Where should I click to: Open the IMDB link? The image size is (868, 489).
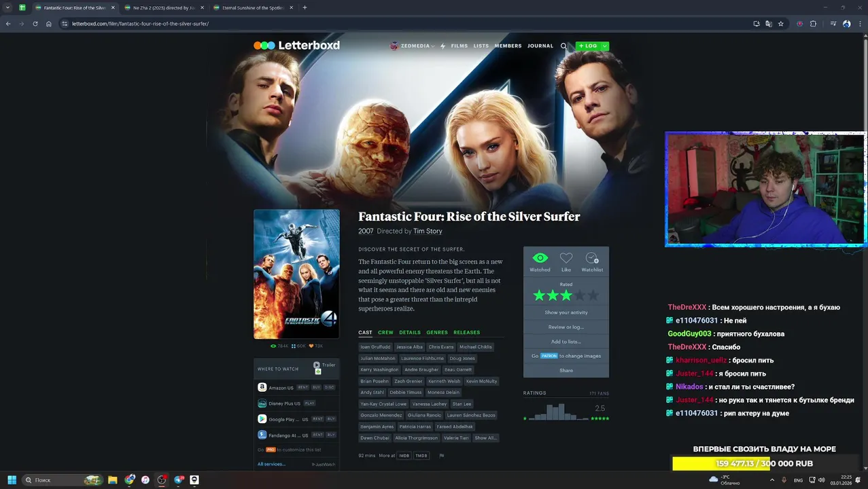point(404,456)
